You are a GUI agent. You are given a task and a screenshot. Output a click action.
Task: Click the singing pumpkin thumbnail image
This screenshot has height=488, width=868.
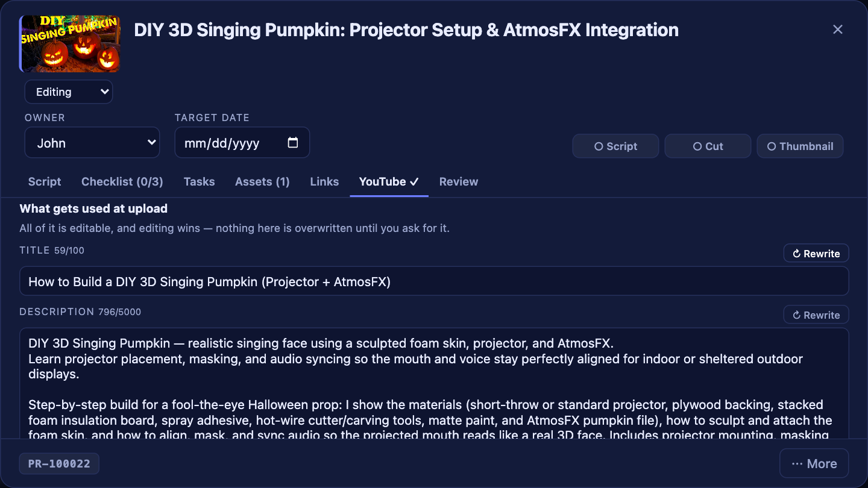(x=70, y=43)
